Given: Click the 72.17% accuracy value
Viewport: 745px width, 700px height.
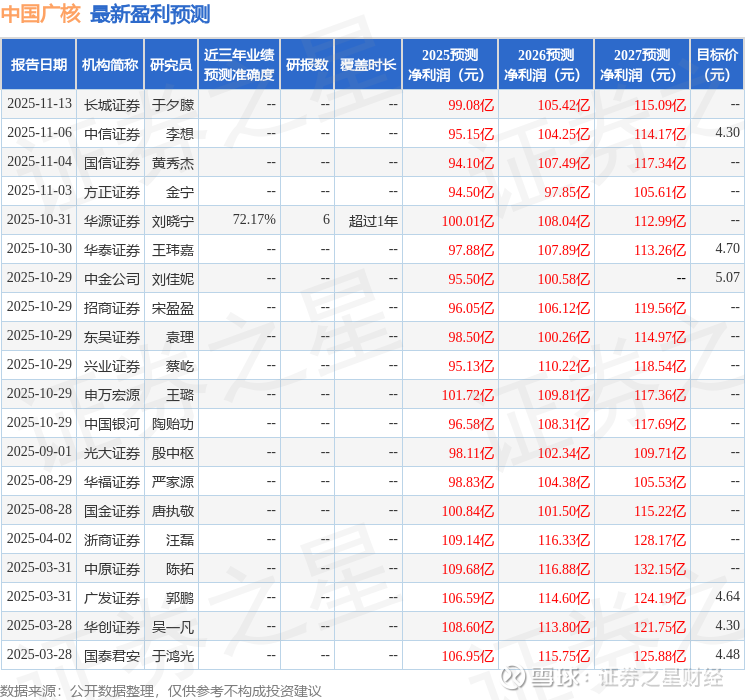Looking at the screenshot, I should pyautogui.click(x=254, y=220).
